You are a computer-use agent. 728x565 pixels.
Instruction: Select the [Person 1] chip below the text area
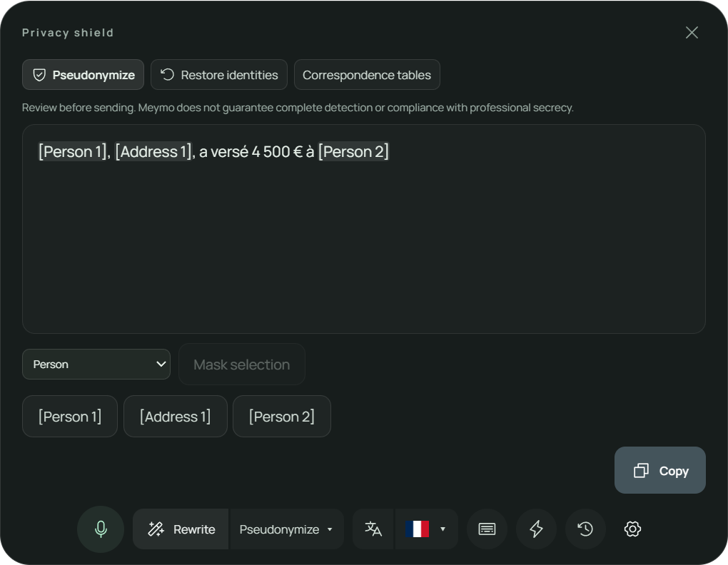click(x=70, y=416)
